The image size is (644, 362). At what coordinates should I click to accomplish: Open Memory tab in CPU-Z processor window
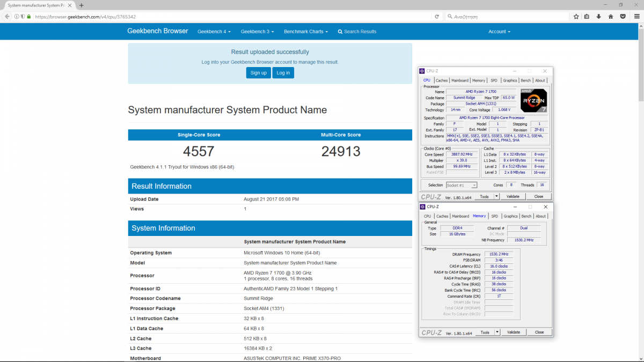tap(479, 80)
